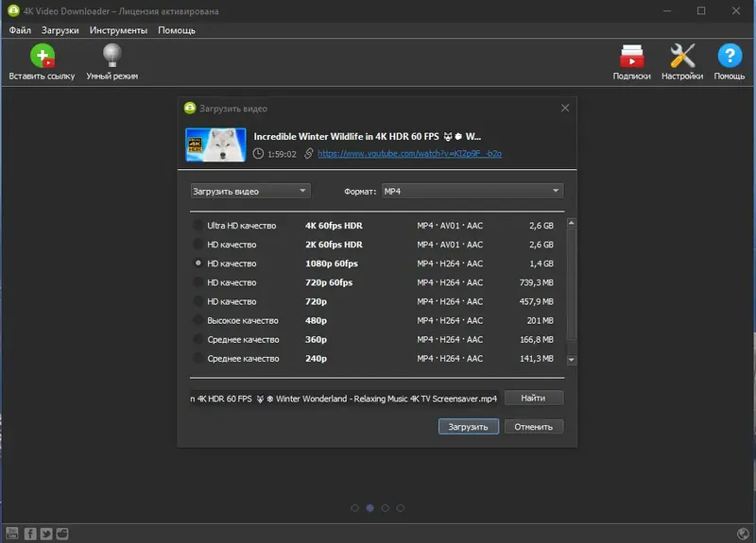Enable Умный режим lightbulb icon

112,56
